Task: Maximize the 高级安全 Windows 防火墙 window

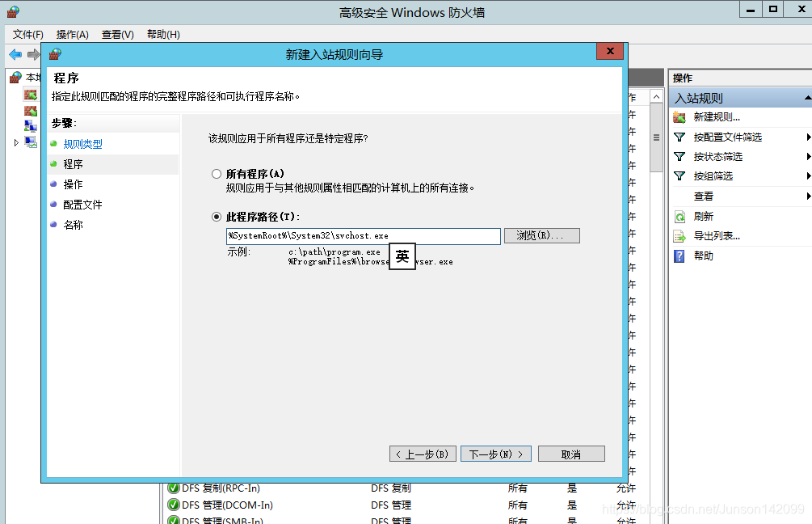Action: click(772, 10)
